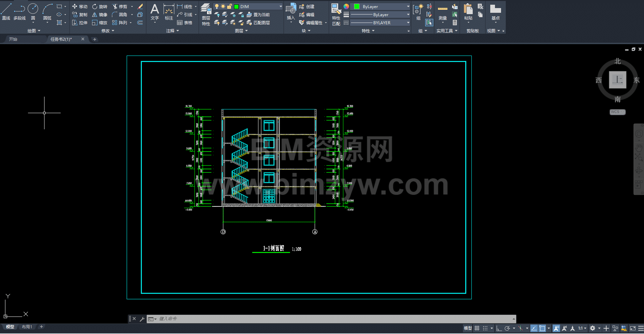Open the Quick Calculator icon
Screen dimensions: 644x334
455,23
